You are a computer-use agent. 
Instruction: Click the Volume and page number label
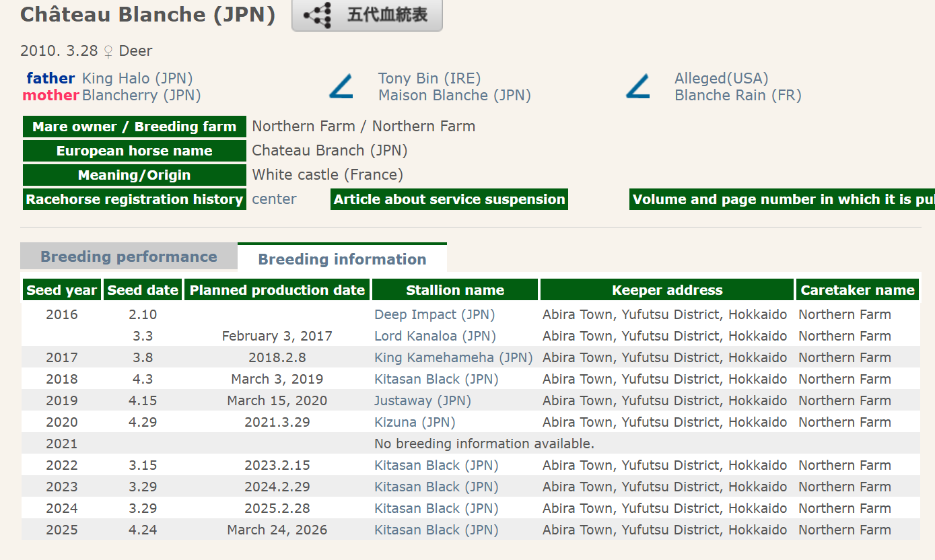click(x=782, y=199)
